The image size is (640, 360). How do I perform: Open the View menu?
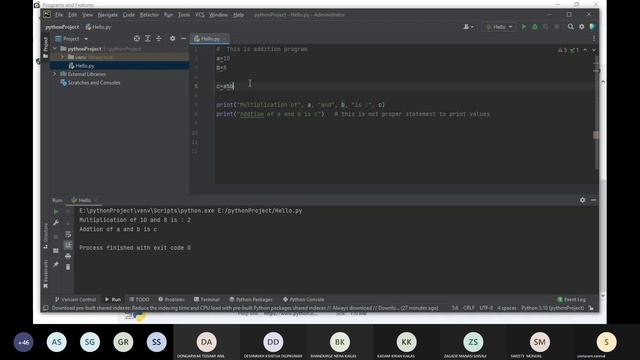(87, 15)
